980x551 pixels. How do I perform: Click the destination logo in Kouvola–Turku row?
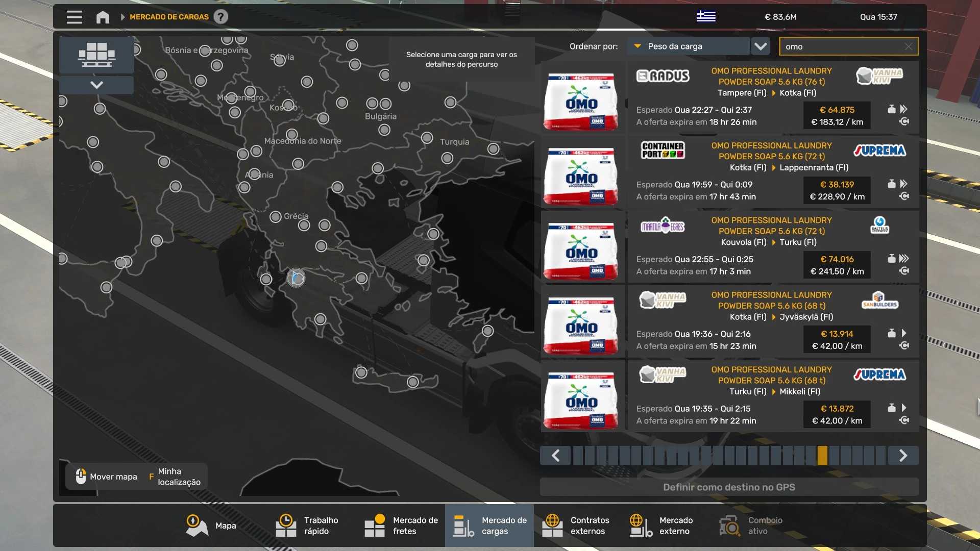click(879, 225)
